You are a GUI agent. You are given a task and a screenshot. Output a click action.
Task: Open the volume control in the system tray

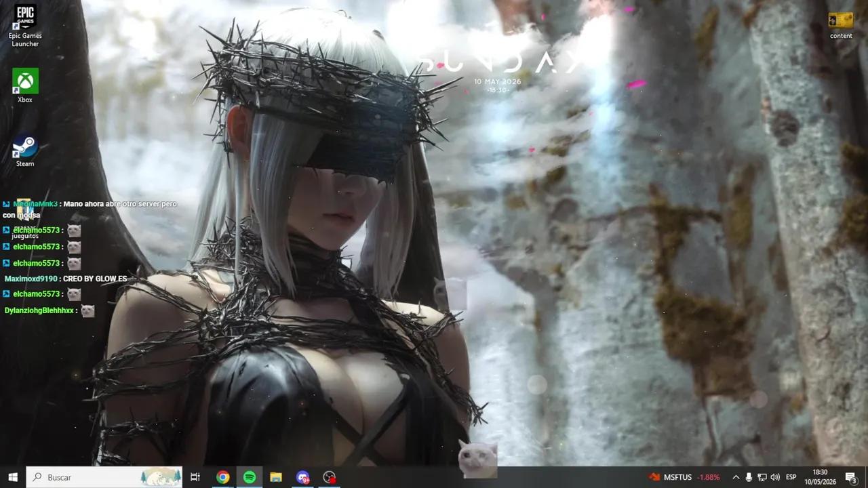775,477
